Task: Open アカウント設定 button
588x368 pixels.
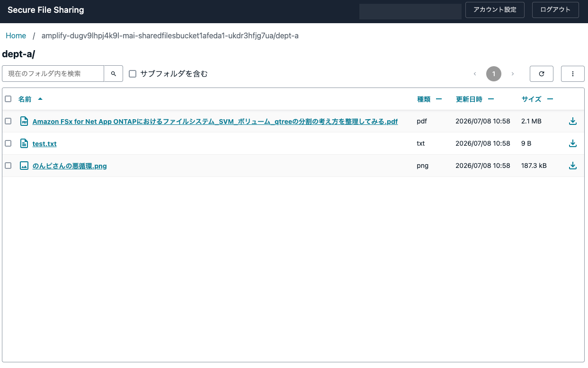Action: [x=495, y=9]
